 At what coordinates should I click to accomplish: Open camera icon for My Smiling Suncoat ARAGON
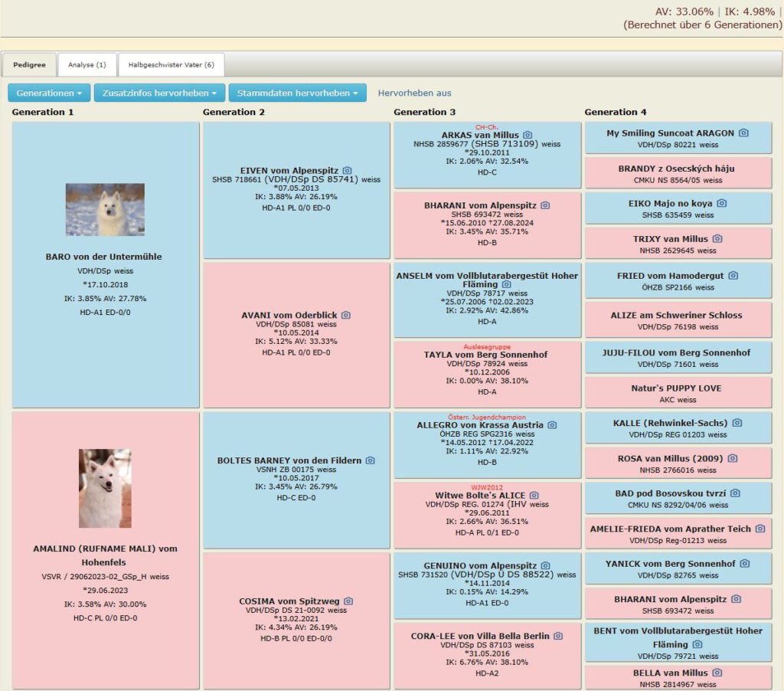tap(743, 133)
